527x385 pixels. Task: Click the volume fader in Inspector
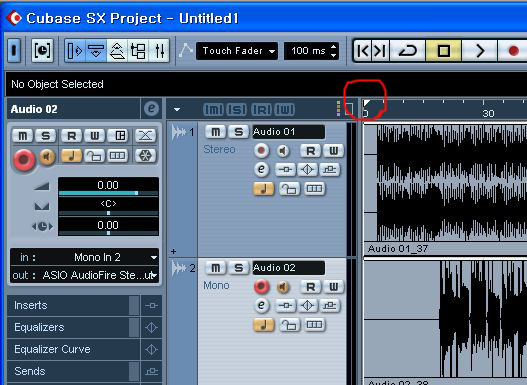[x=108, y=193]
